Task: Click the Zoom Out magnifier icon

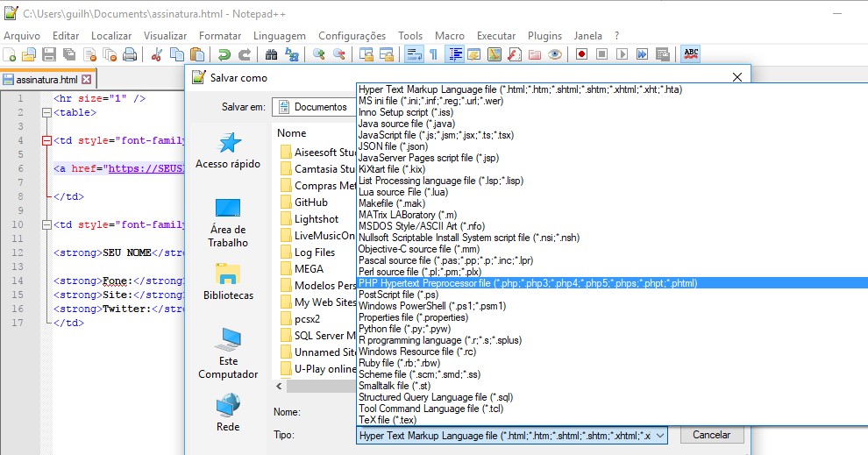Action: coord(338,54)
